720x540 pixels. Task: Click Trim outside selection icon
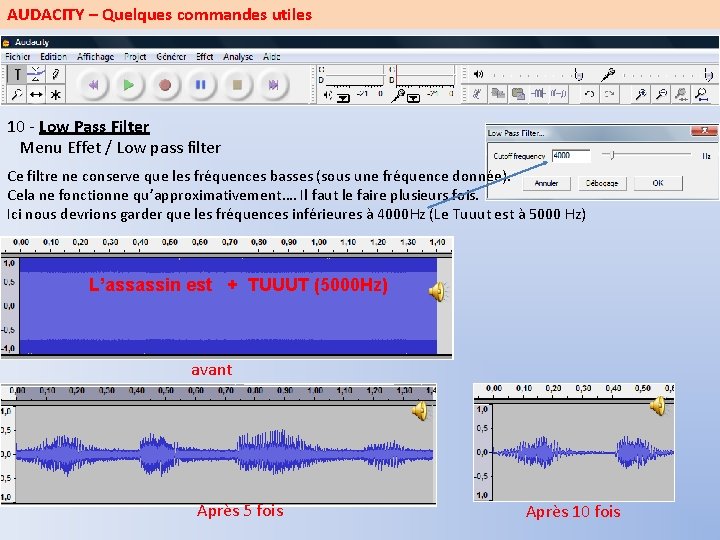click(x=538, y=94)
